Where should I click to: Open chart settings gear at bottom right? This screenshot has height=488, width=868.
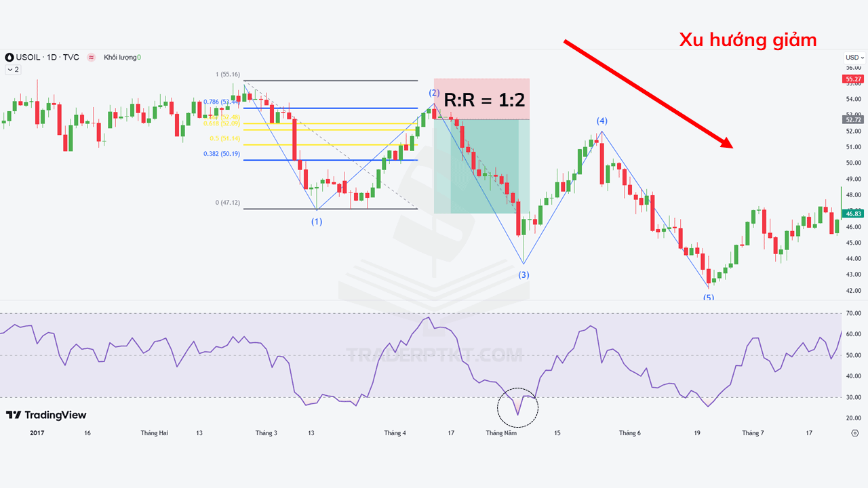(854, 432)
